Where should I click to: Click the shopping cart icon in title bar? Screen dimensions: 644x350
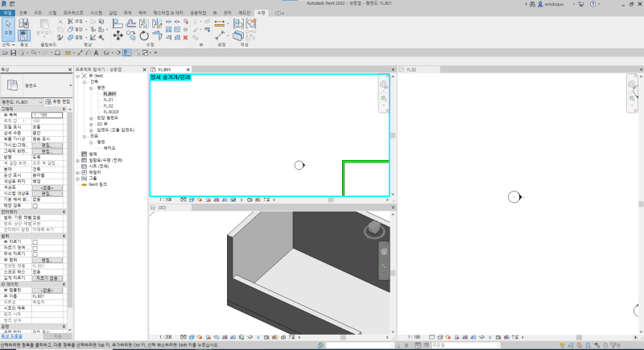point(581,4)
